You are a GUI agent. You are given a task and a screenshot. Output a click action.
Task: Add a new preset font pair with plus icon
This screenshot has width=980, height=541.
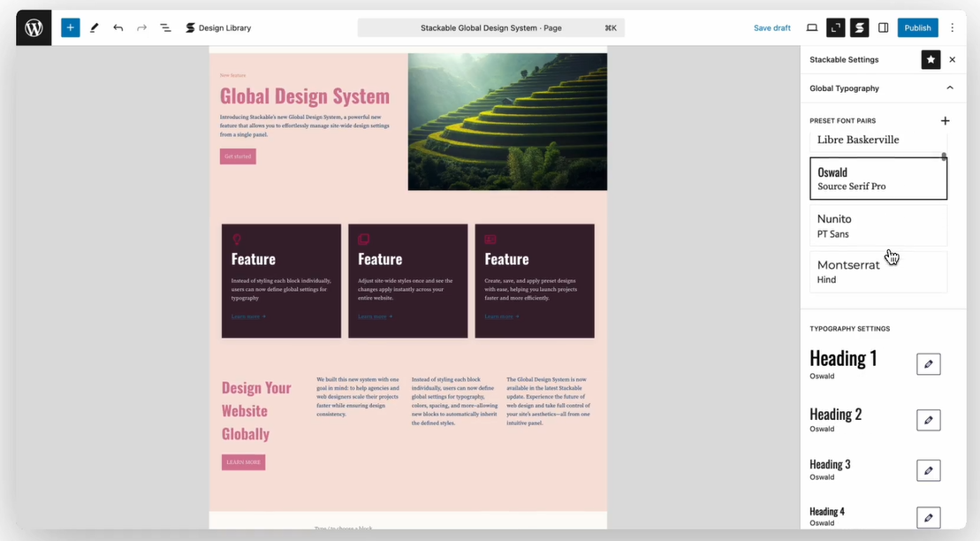coord(945,120)
